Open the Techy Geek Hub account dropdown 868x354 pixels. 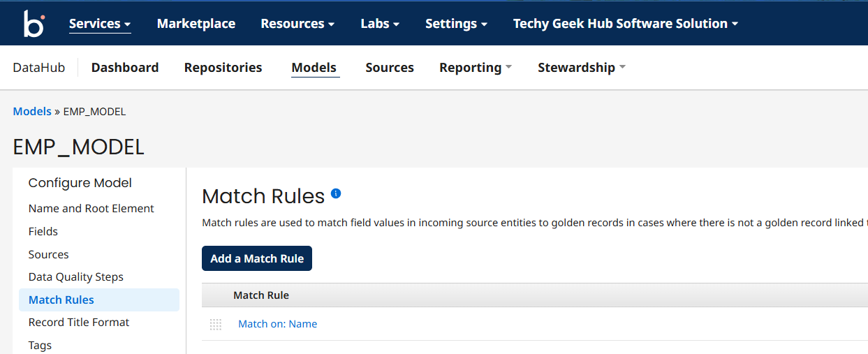(x=625, y=24)
